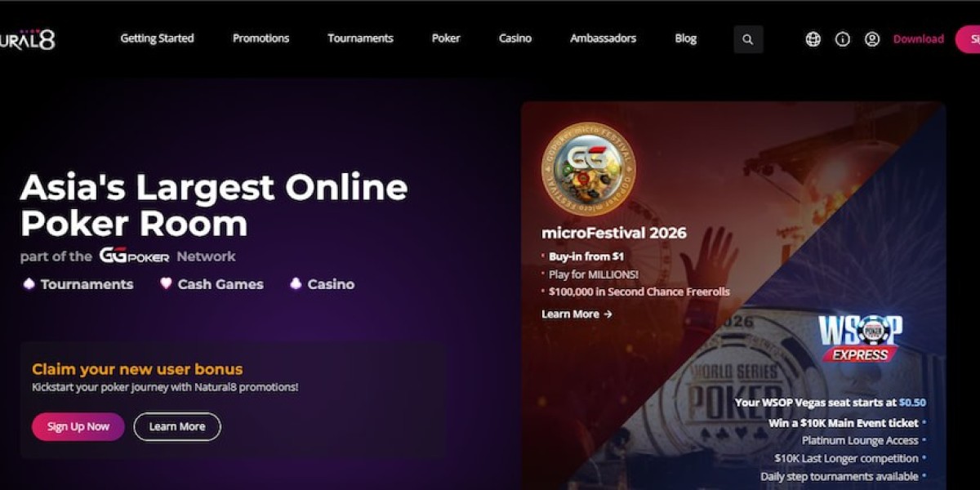980x490 pixels.
Task: Click 'Daily step tournaments available' text
Action: [840, 476]
